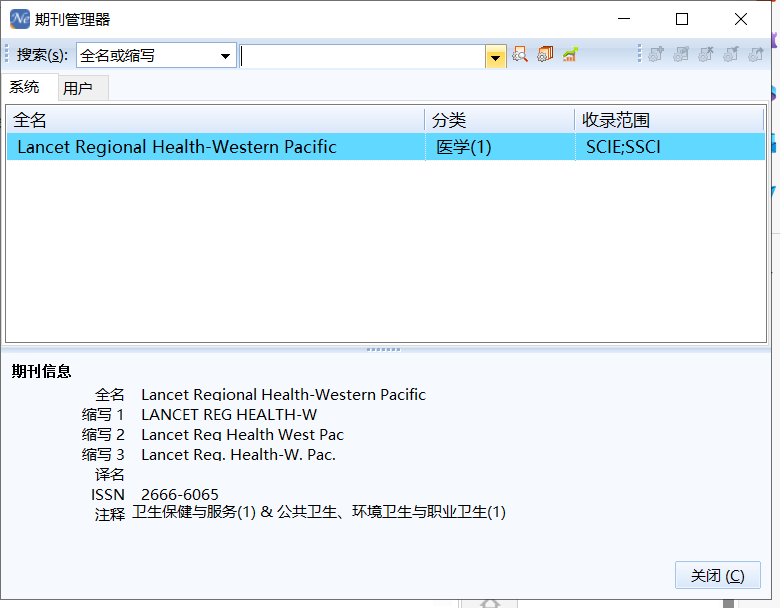
Task: Maximize the 期刊管理器 window
Action: [682, 19]
